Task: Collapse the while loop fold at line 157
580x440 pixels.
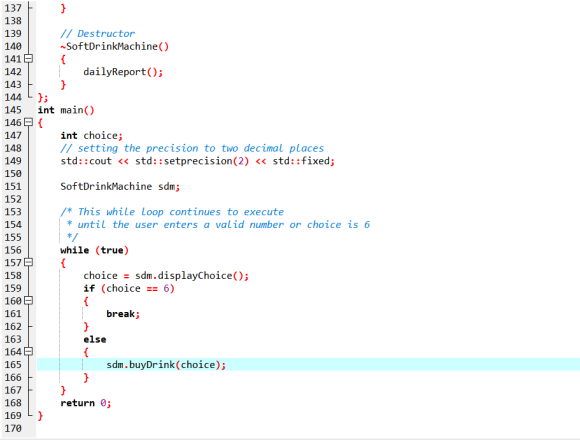Action: click(x=28, y=263)
